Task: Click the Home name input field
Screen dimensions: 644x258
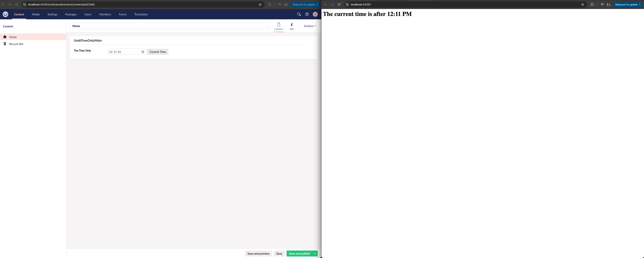Action: pos(169,26)
